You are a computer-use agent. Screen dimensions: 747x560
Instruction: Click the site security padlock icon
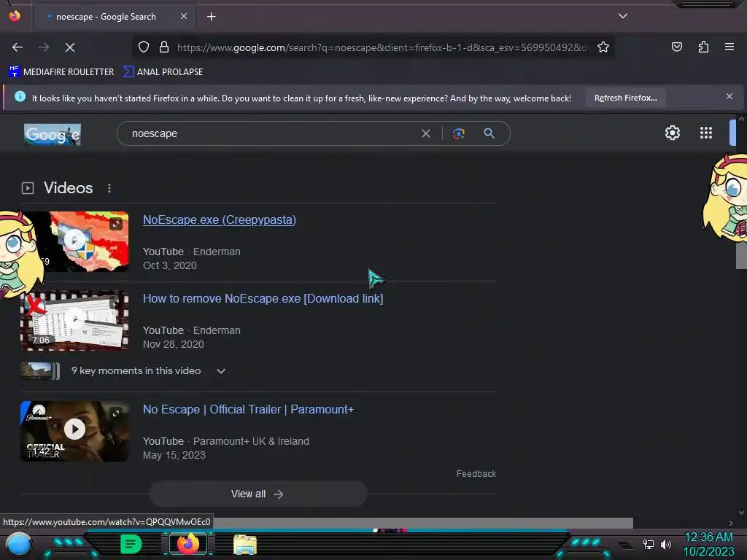coord(164,47)
